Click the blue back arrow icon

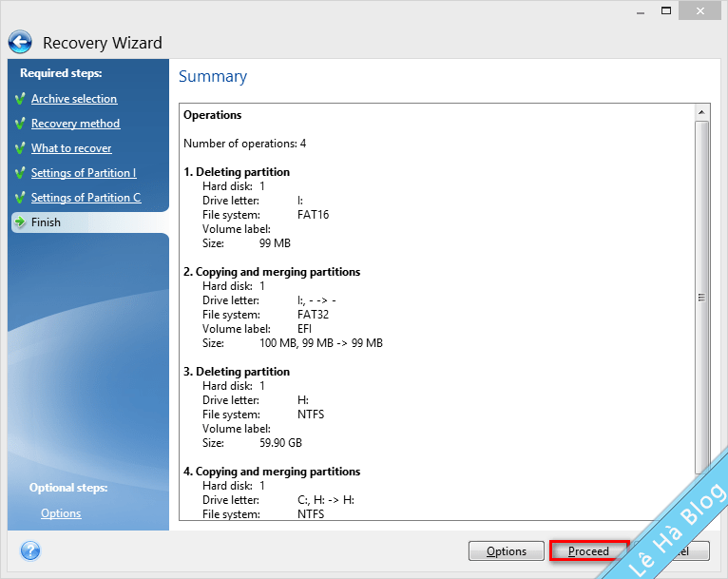(x=20, y=42)
